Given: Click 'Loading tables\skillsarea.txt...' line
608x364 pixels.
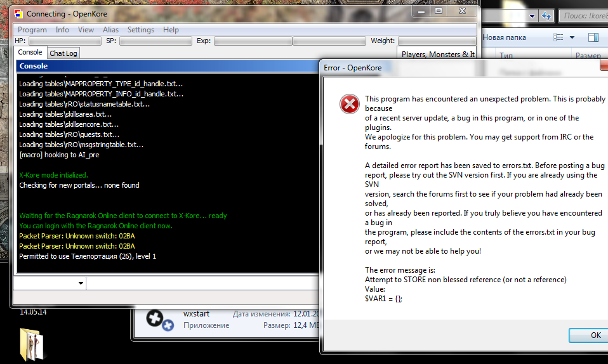Looking at the screenshot, I should point(65,114).
